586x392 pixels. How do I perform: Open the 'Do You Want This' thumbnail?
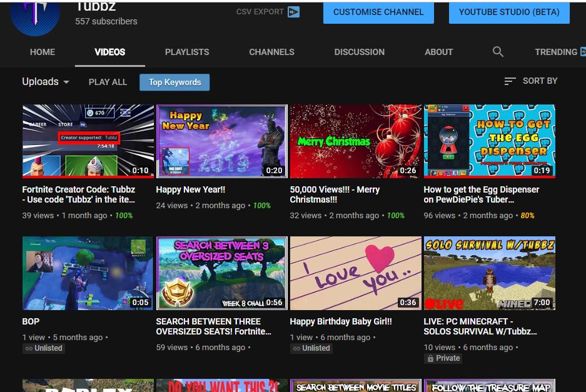pyautogui.click(x=221, y=386)
